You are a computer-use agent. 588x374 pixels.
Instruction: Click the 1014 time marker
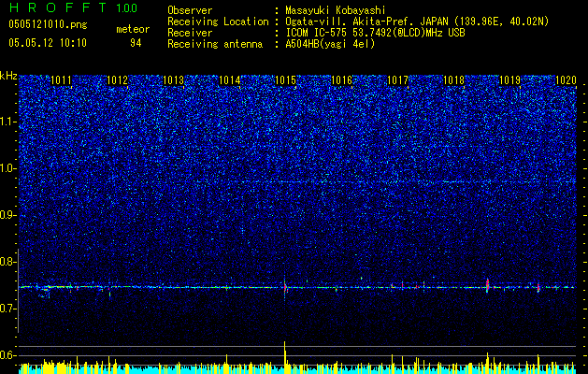tap(230, 80)
